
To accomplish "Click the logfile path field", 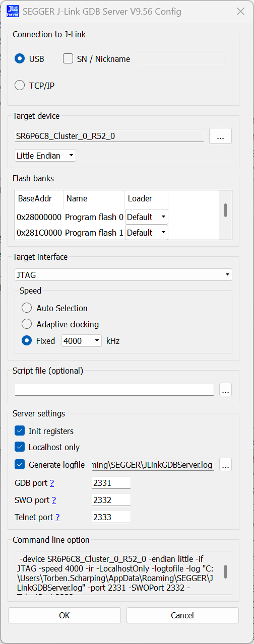I will pyautogui.click(x=153, y=465).
